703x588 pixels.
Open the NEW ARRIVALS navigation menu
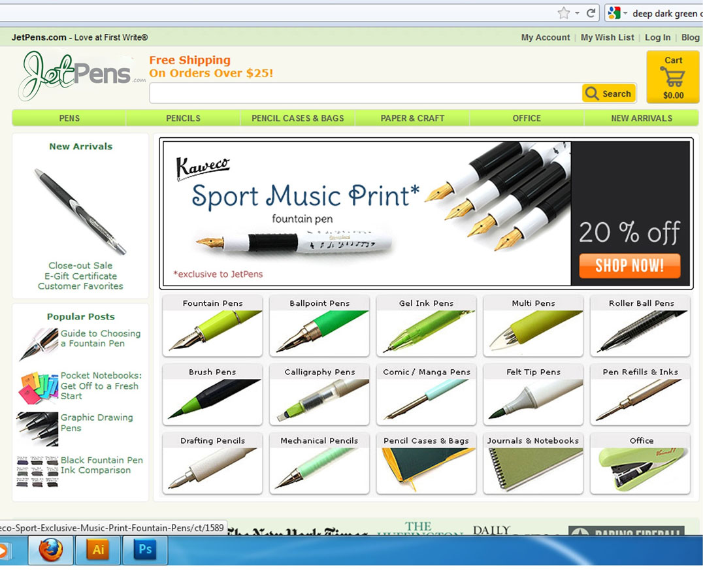tap(642, 118)
